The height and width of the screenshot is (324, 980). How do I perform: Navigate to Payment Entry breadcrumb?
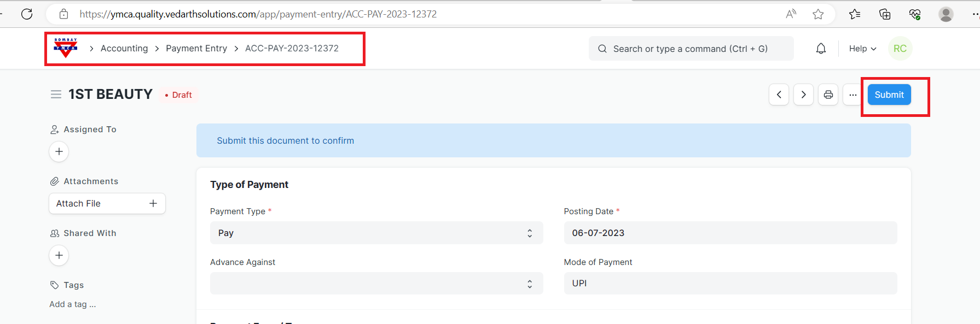(x=196, y=49)
